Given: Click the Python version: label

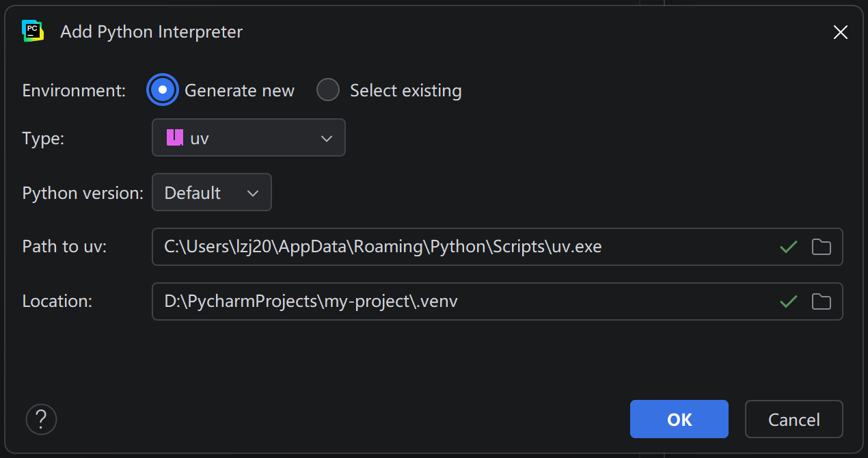Looking at the screenshot, I should pos(83,193).
